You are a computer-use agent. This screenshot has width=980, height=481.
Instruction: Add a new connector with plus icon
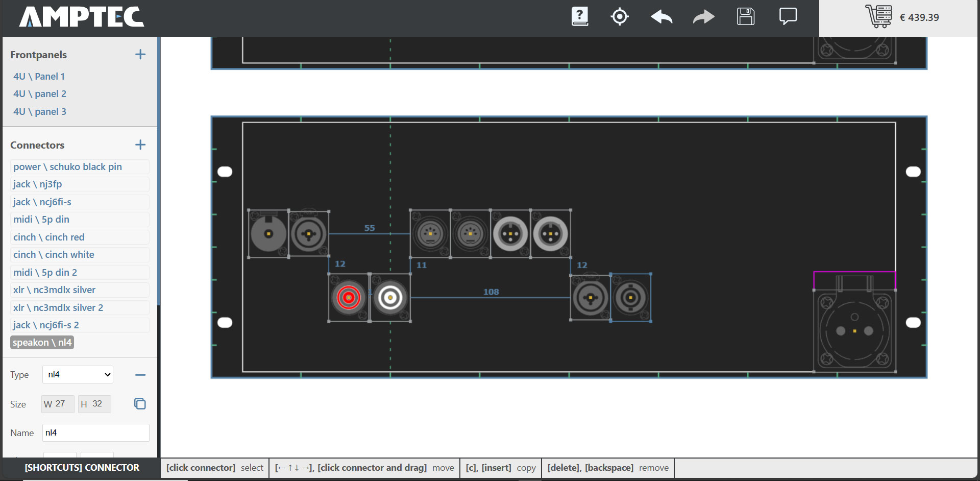click(140, 145)
